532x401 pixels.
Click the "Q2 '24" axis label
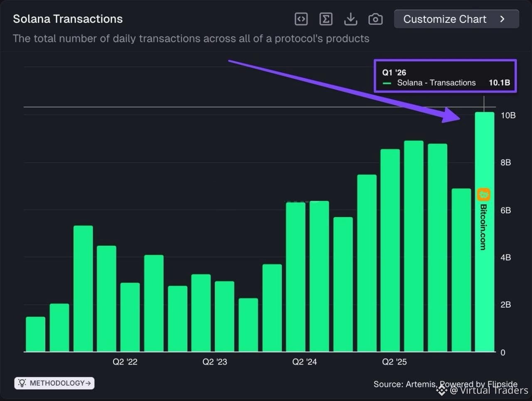click(x=305, y=362)
